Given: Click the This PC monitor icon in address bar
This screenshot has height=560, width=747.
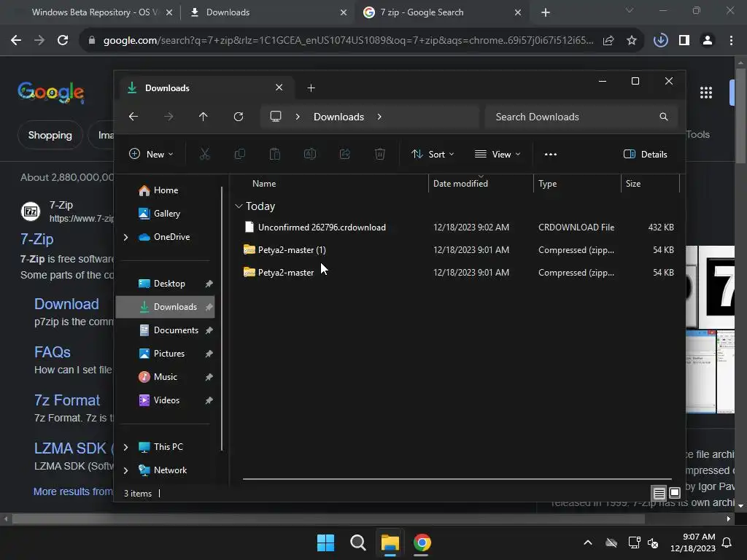Looking at the screenshot, I should point(275,116).
